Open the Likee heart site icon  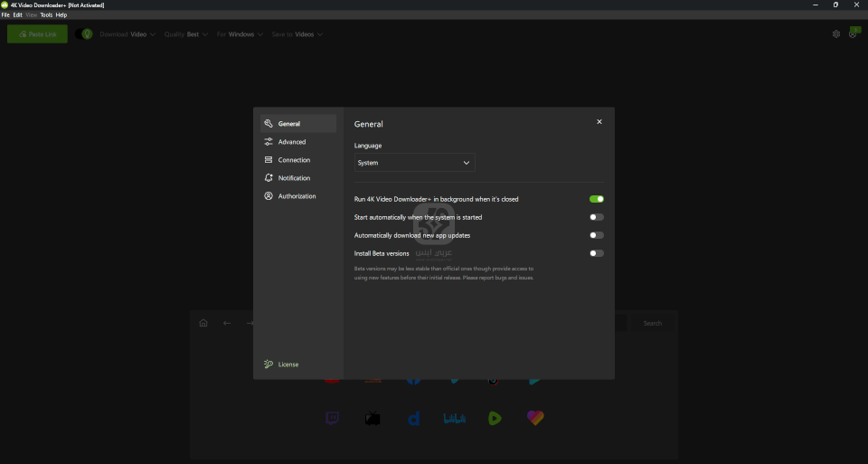[x=535, y=418]
